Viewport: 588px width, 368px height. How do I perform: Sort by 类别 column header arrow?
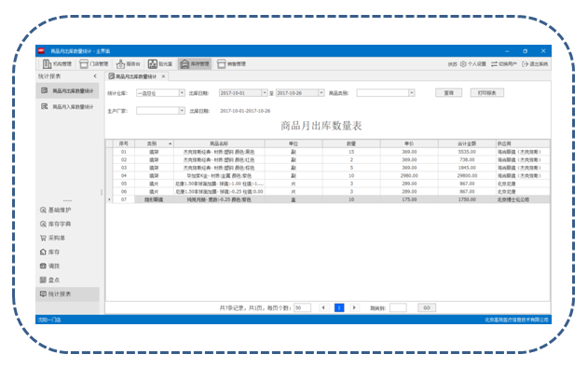pos(171,143)
